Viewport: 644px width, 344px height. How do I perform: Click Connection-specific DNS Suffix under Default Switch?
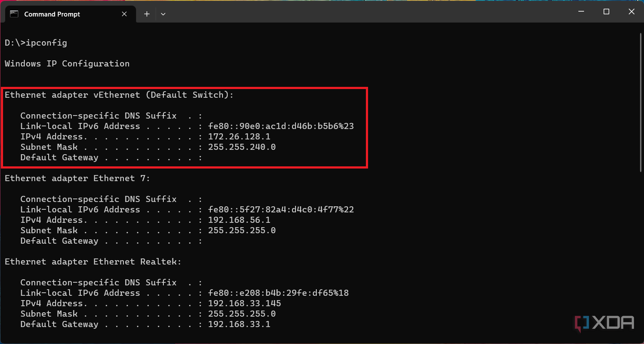point(99,116)
